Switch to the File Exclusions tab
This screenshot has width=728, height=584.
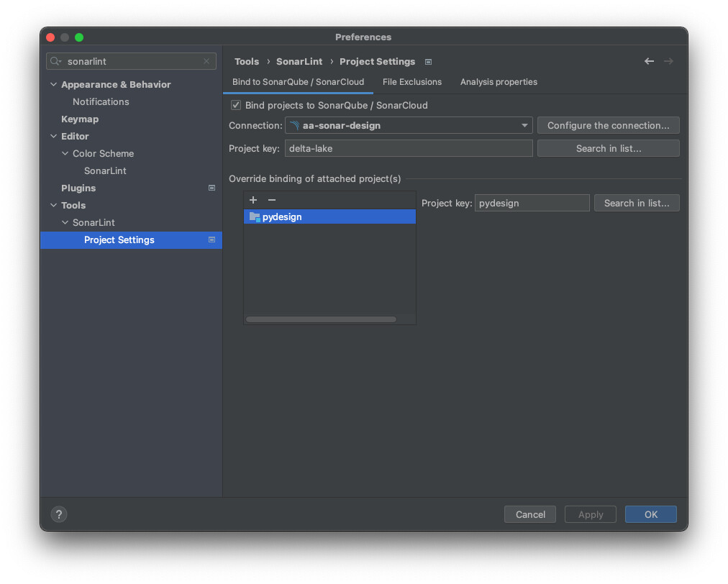[x=411, y=82]
